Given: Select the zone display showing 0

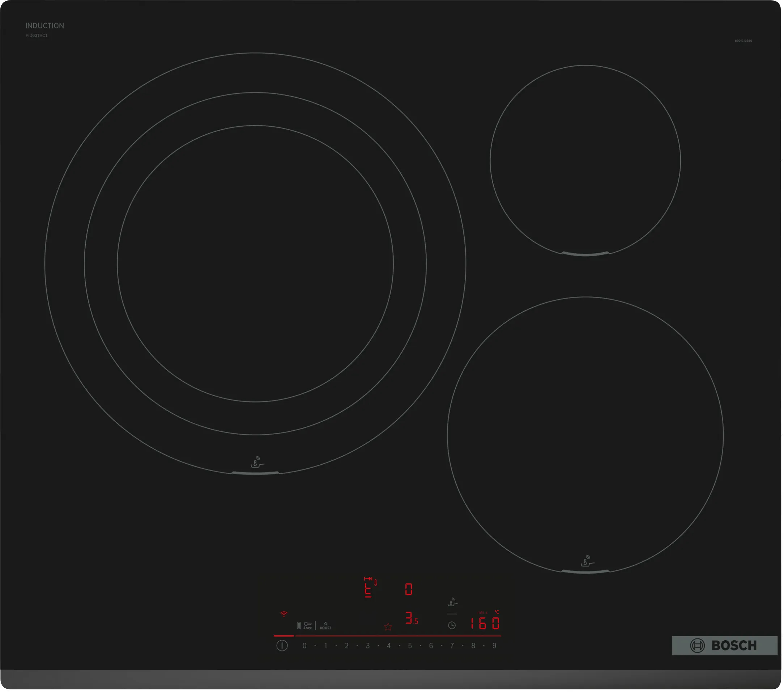Looking at the screenshot, I should pyautogui.click(x=409, y=590).
